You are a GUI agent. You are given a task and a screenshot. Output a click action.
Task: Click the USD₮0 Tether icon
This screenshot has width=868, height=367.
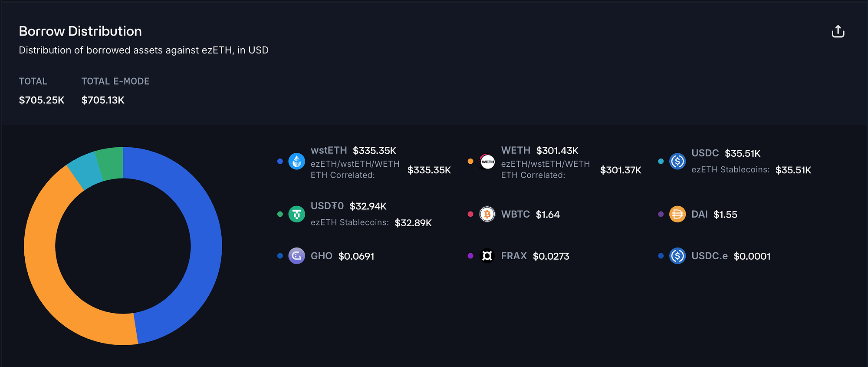point(297,214)
